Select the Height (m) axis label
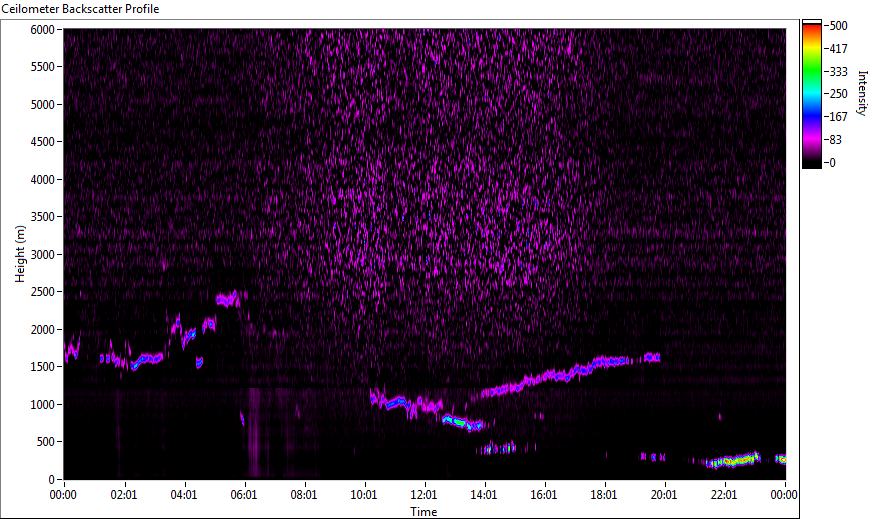This screenshot has width=872, height=519. [x=21, y=254]
